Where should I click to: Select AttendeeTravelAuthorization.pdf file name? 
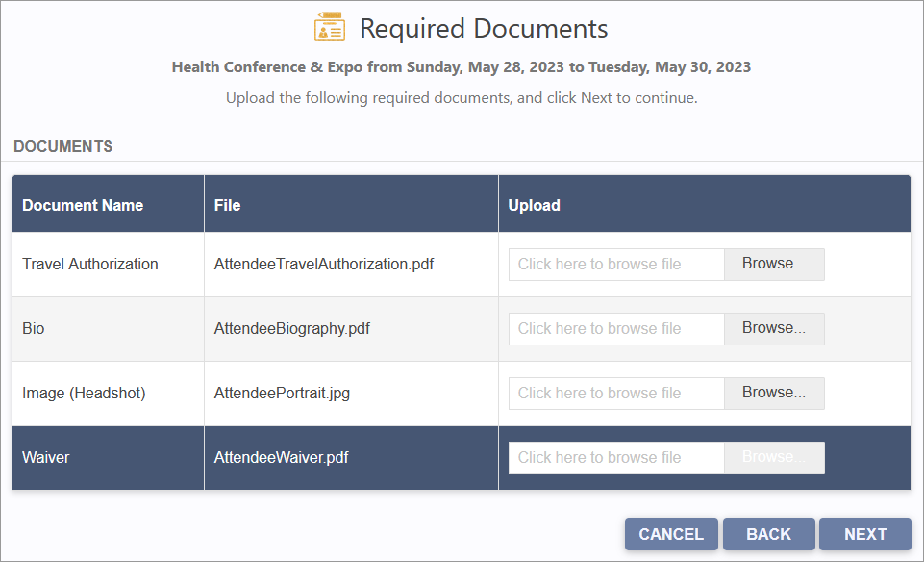323,265
